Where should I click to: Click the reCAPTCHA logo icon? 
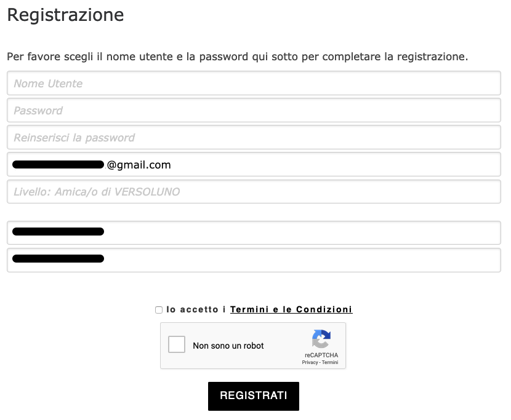tap(321, 339)
